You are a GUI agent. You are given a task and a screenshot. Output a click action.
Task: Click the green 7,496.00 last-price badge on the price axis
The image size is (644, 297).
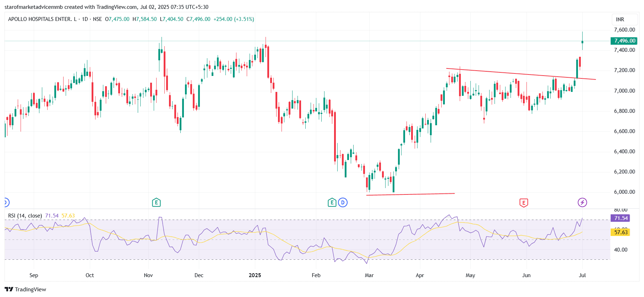point(624,41)
